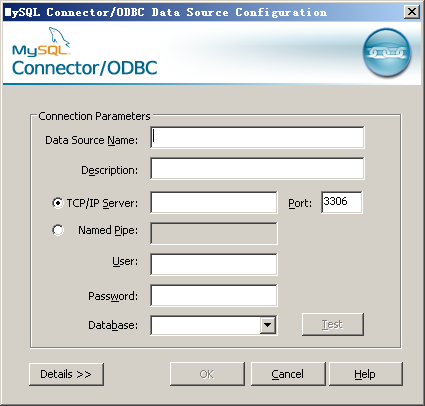
Task: Focus the User input field
Action: click(214, 265)
